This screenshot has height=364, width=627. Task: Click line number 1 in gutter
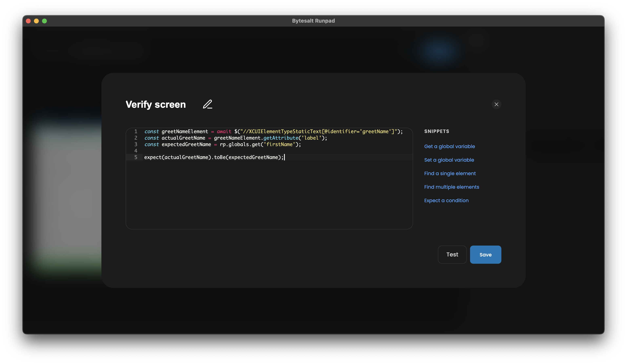[136, 131]
